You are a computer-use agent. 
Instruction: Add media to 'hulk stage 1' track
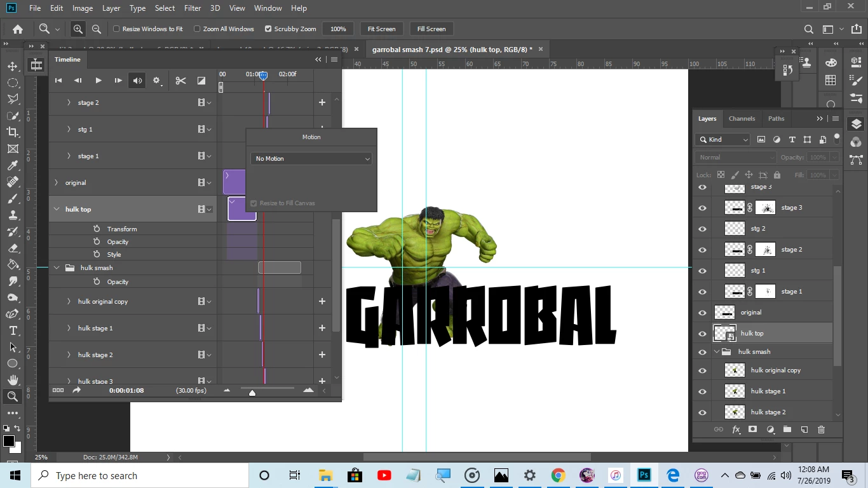point(322,328)
